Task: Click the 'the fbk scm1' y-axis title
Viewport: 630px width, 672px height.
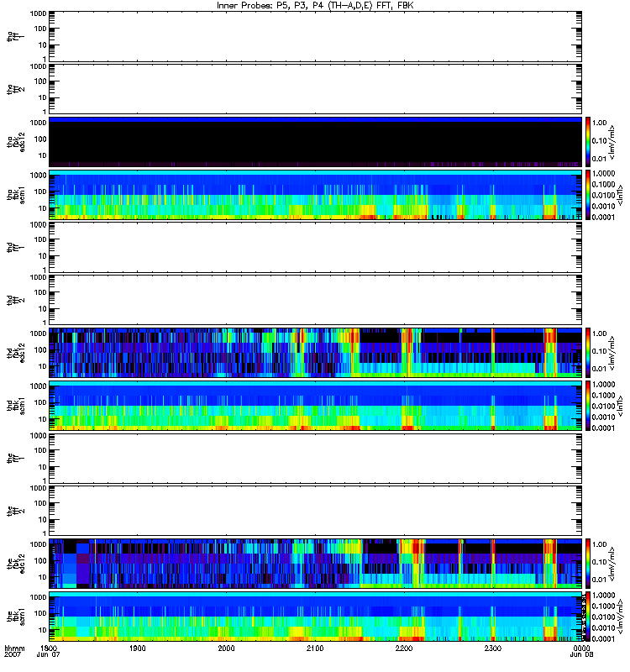Action: point(15,617)
